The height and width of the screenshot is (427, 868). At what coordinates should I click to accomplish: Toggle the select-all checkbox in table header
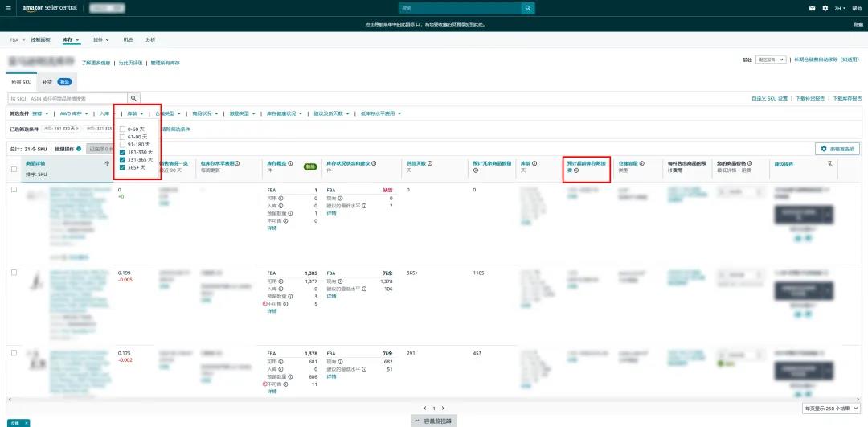coord(14,169)
